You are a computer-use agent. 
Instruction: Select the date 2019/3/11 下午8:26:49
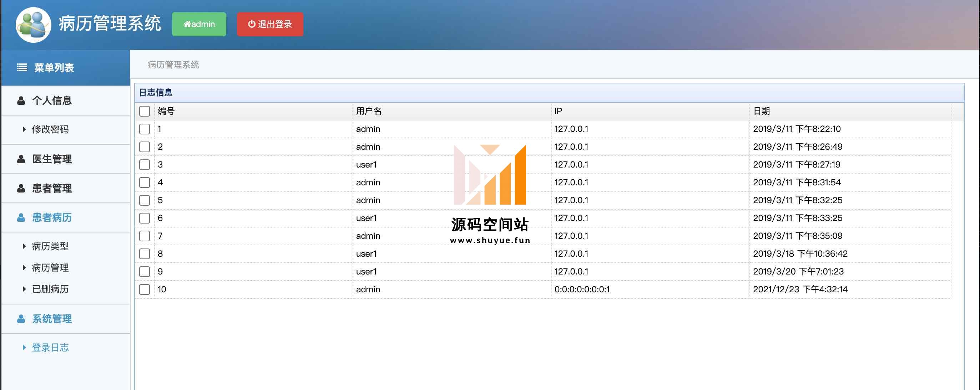pos(798,147)
